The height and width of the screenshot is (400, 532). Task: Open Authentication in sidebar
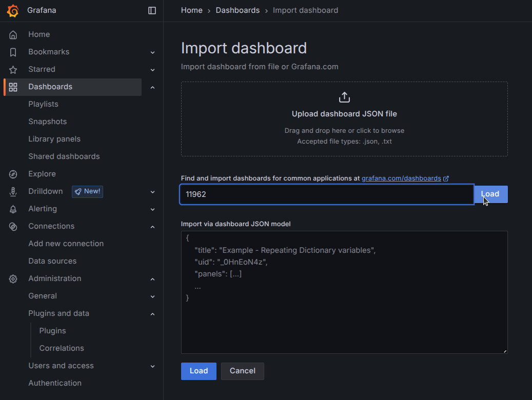click(54, 383)
